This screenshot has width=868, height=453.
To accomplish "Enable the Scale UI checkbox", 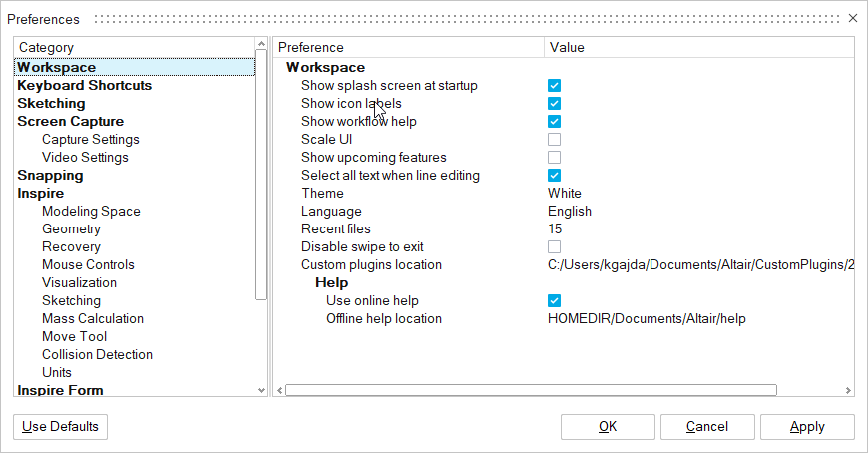I will (x=554, y=140).
